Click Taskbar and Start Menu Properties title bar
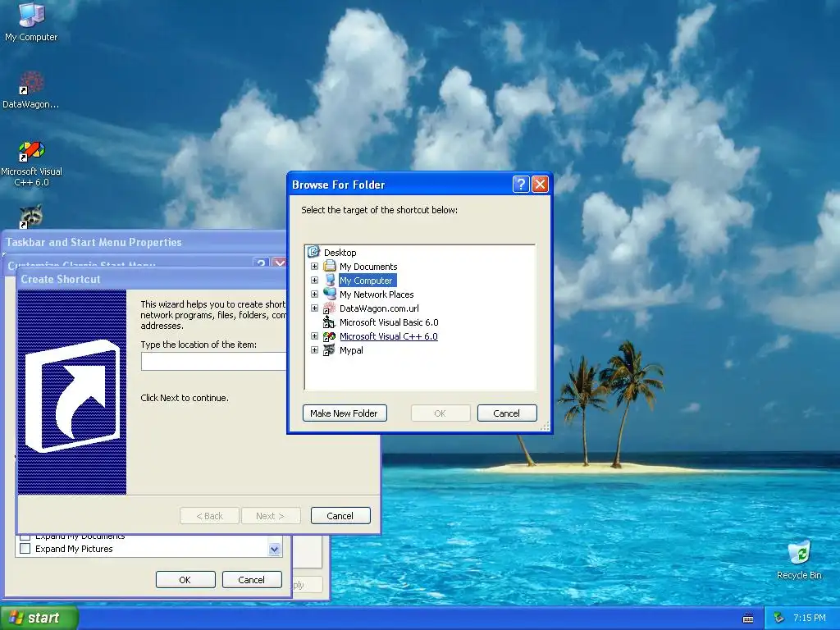 [x=144, y=242]
